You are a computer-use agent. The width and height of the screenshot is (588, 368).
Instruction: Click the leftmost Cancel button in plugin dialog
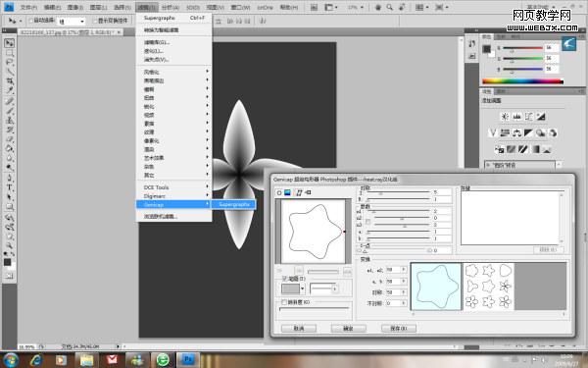(299, 328)
